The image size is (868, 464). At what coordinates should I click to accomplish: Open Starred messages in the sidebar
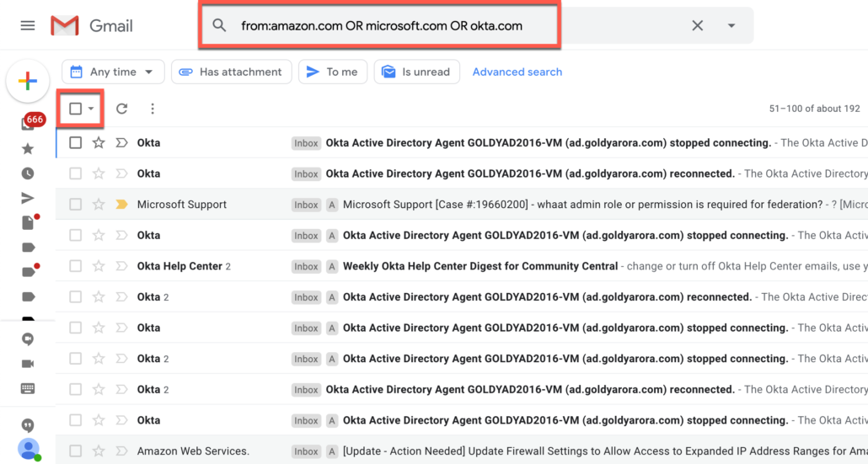(x=28, y=149)
